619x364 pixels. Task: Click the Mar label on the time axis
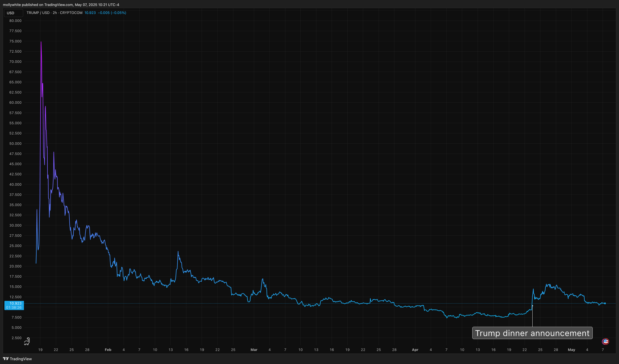pyautogui.click(x=254, y=350)
